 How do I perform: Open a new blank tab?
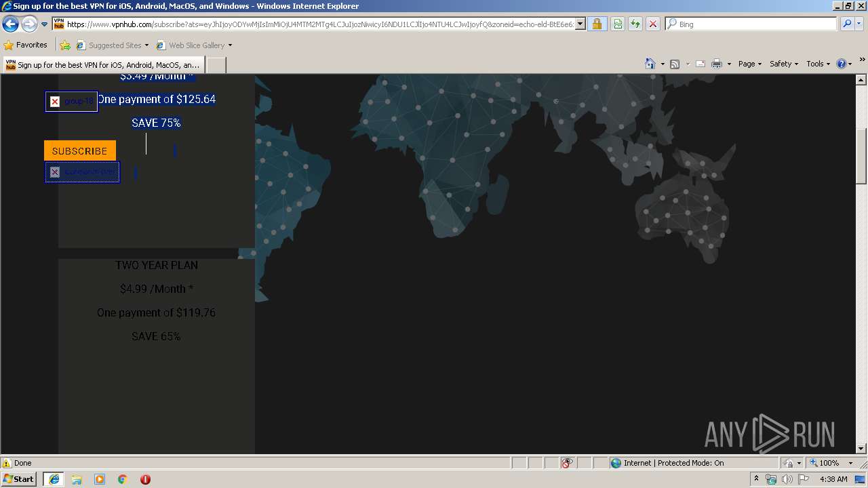tap(216, 65)
